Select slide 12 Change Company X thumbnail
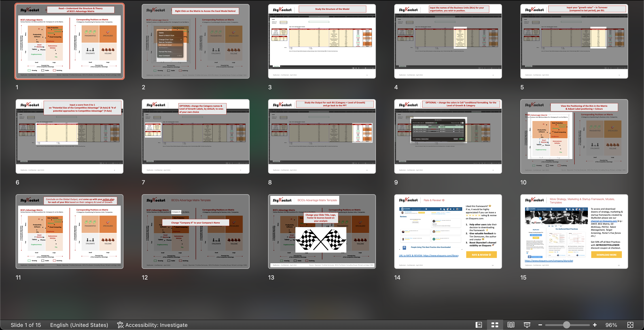This screenshot has width=644, height=330. coord(195,231)
